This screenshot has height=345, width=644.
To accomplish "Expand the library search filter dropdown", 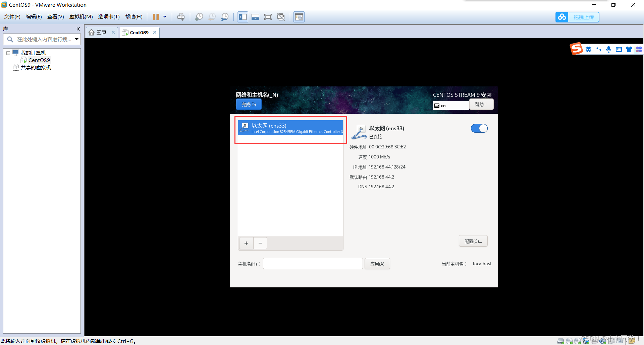I will point(77,40).
